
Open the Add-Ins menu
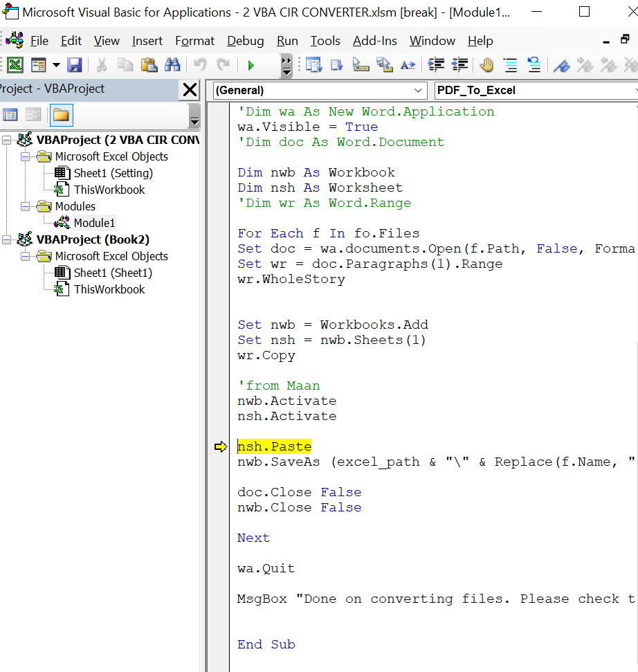374,41
